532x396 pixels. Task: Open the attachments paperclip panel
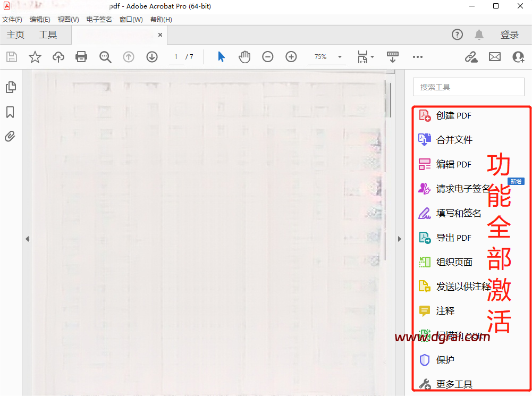pyautogui.click(x=10, y=137)
